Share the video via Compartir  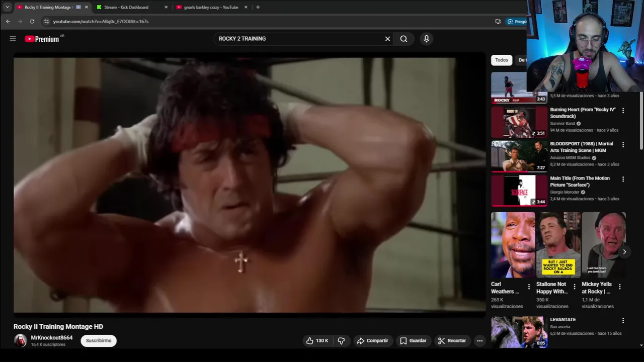pyautogui.click(x=372, y=341)
